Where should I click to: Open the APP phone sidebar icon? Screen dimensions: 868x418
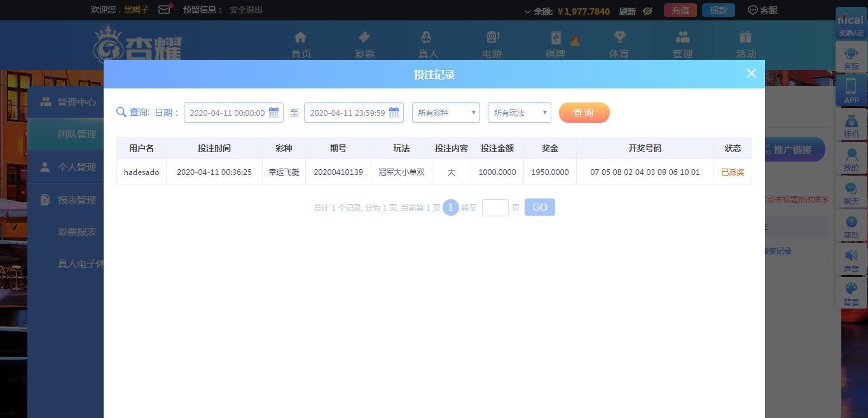(x=851, y=91)
